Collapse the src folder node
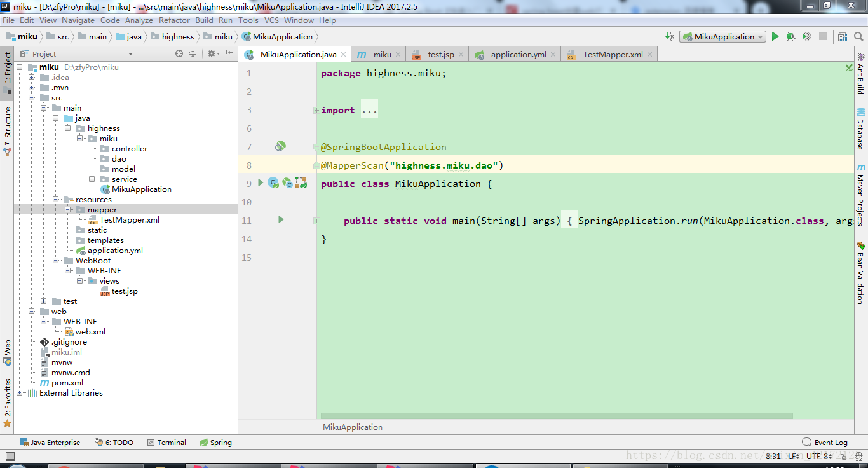This screenshot has width=868, height=468. (x=32, y=98)
